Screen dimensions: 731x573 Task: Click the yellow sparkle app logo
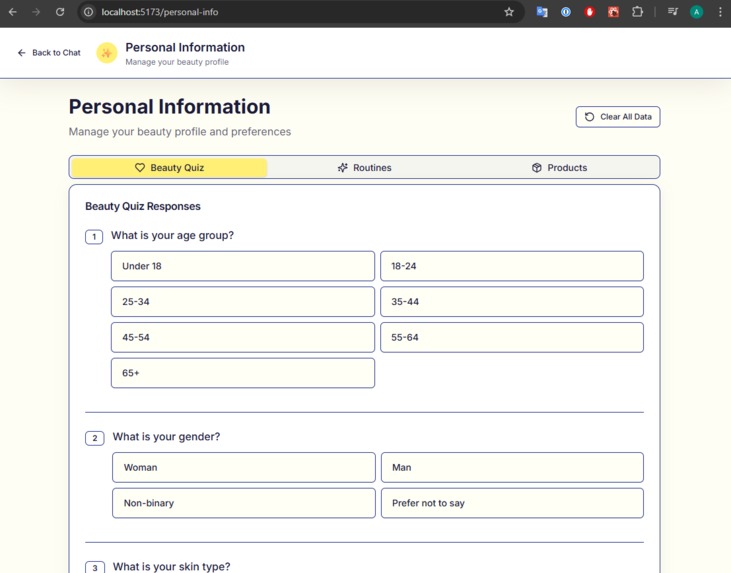(x=107, y=53)
